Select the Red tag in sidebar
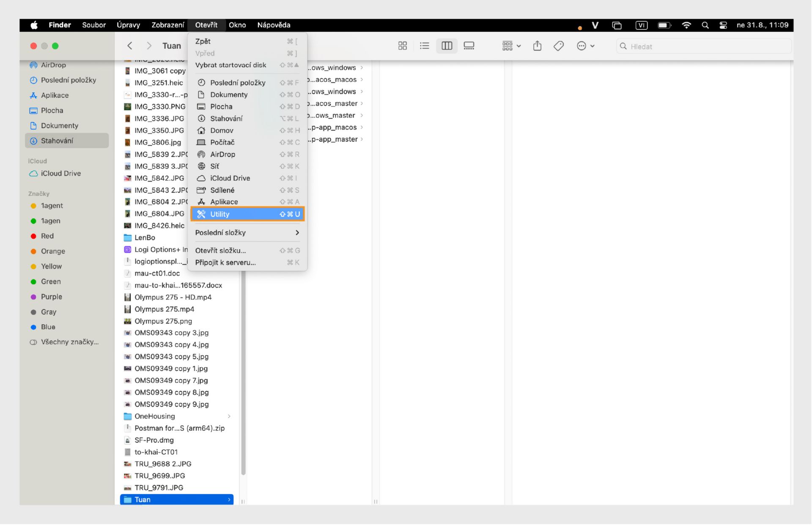 coord(47,236)
